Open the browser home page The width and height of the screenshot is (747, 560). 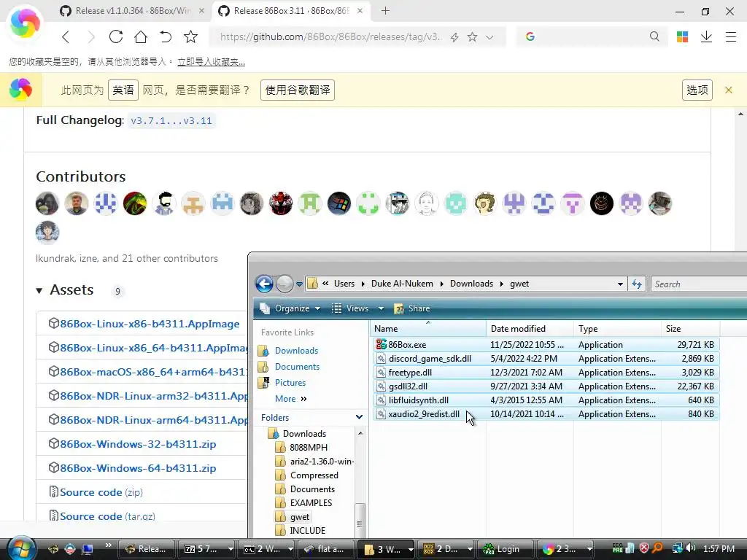pos(141,36)
